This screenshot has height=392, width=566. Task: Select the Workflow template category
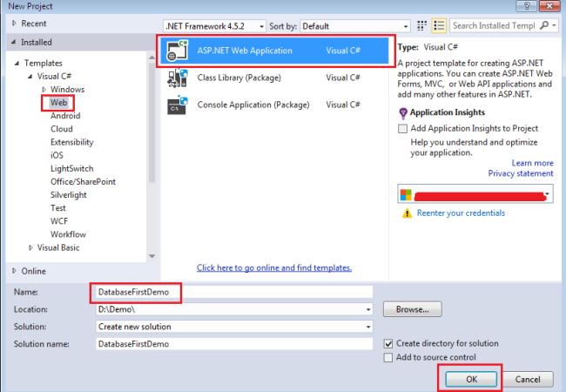[x=68, y=234]
